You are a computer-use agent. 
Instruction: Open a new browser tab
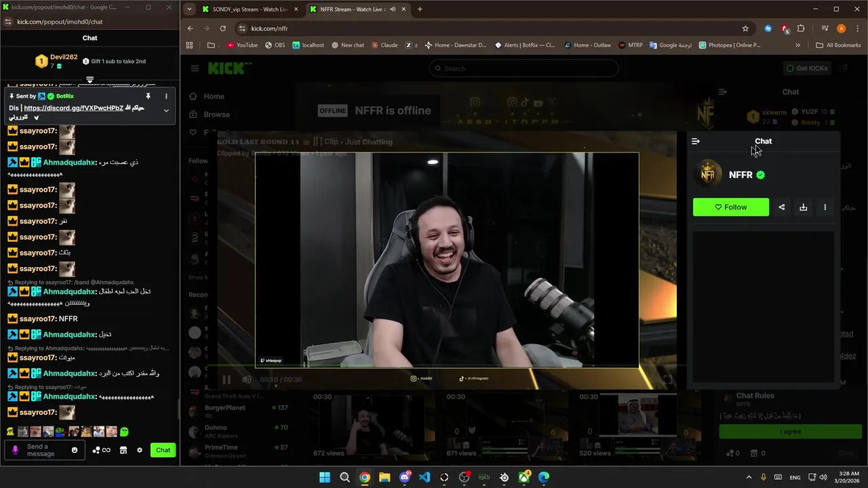coord(420,9)
